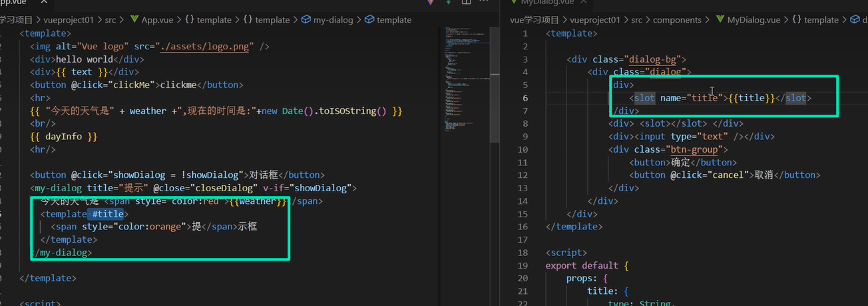Click the 'dialog-bg' class name

coord(651,59)
